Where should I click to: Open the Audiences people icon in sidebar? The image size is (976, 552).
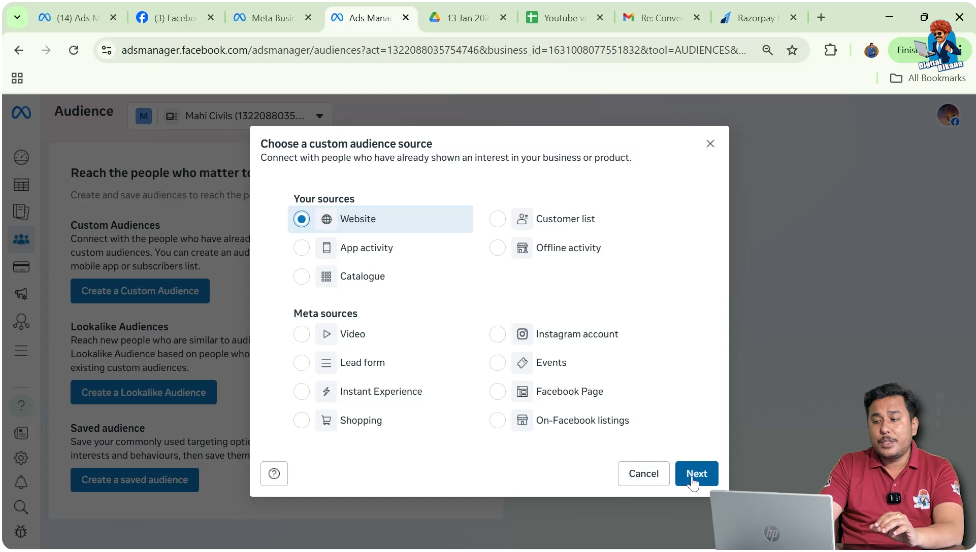click(21, 240)
